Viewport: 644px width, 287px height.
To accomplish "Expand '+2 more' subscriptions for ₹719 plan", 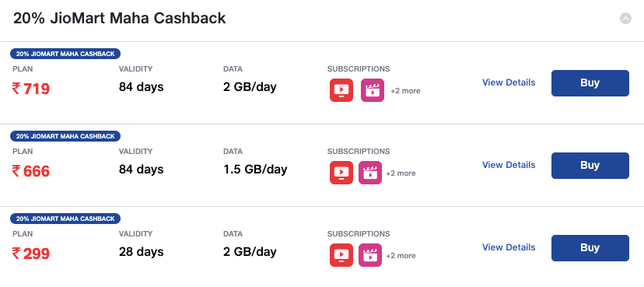I will (405, 91).
